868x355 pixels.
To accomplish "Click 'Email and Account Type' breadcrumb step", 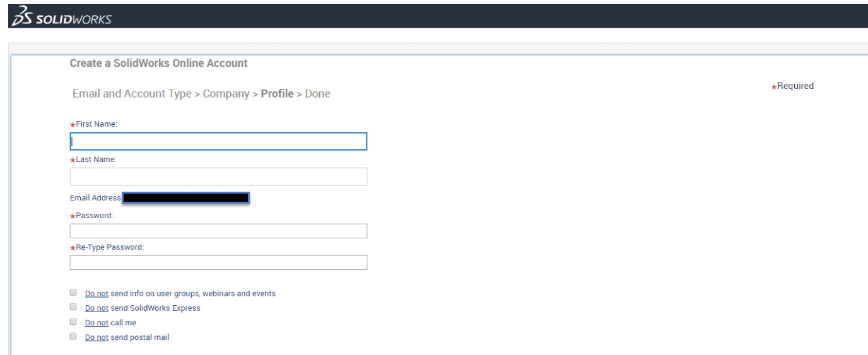I will point(132,93).
